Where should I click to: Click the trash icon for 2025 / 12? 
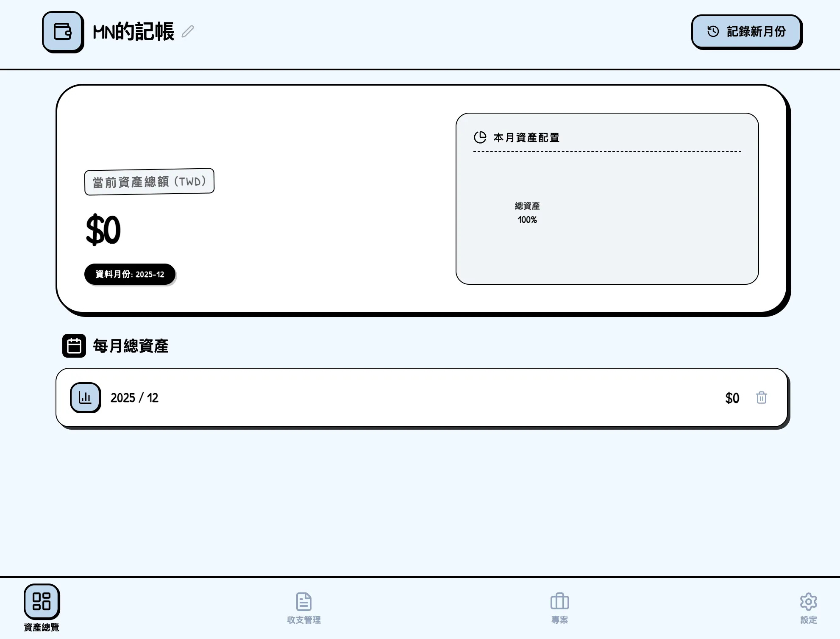coord(761,397)
